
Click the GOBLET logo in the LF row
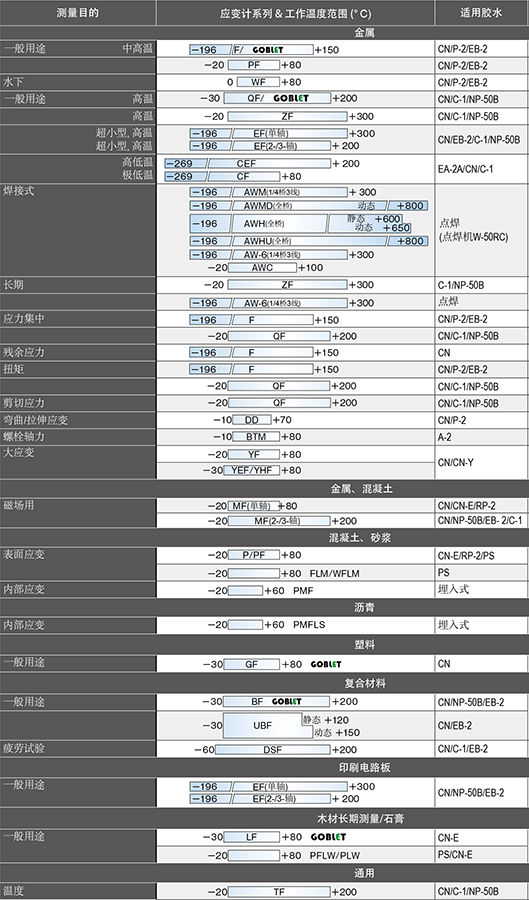coord(328,837)
